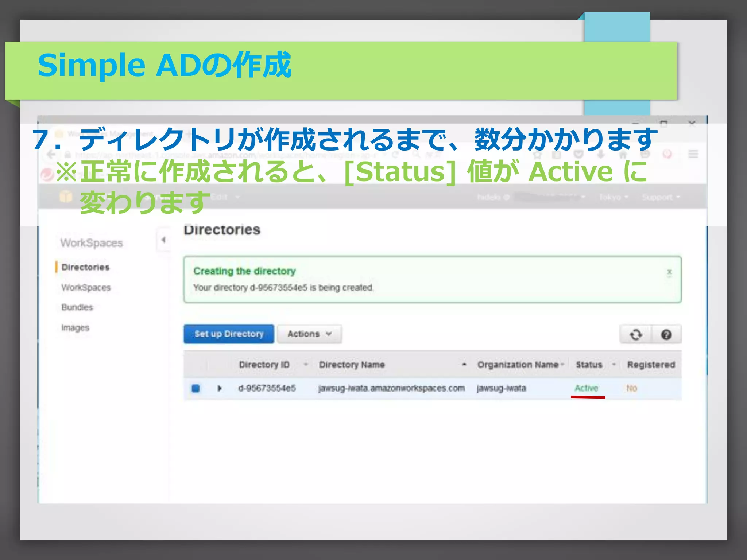This screenshot has height=560, width=747.
Task: Tick the checkbox for directory d-95673554e5
Action: [x=196, y=388]
